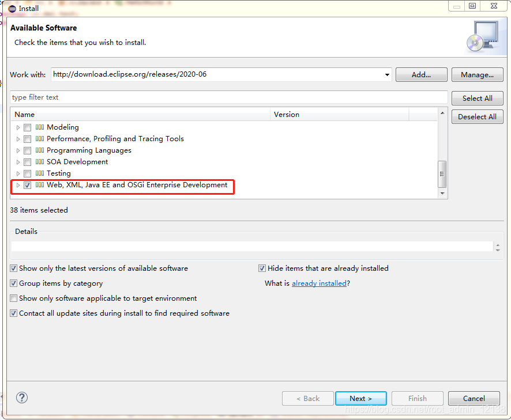Toggle Contact all update sites checkbox
The image size is (511, 420).
pyautogui.click(x=13, y=313)
